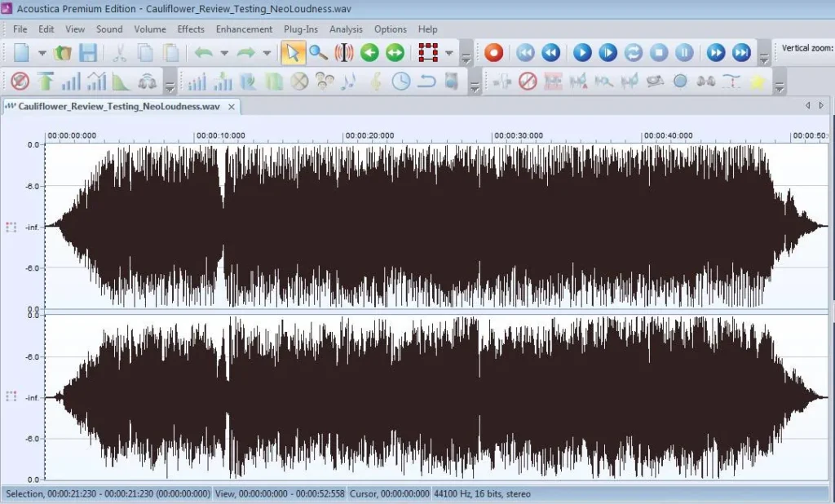Select the magnifier zoom tool

pyautogui.click(x=319, y=53)
